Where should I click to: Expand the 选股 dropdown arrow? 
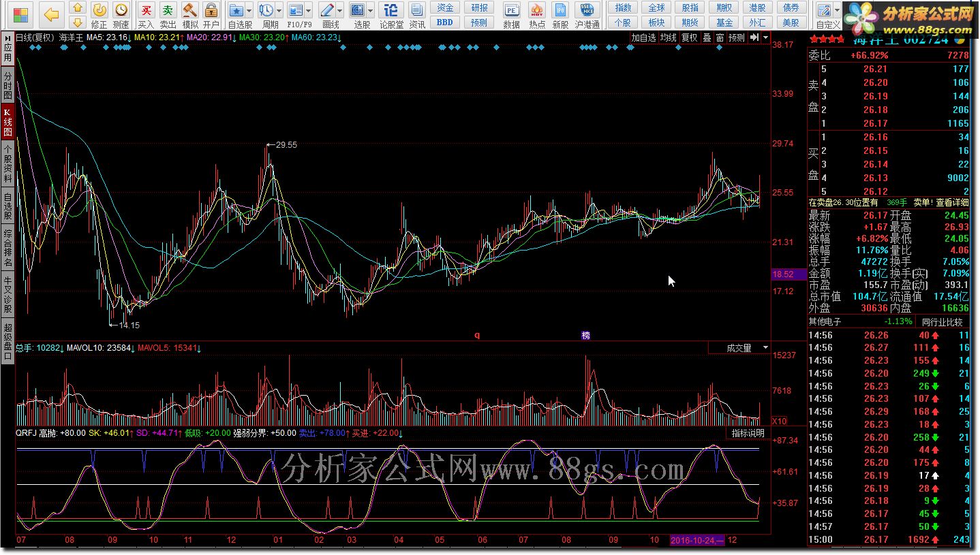tap(371, 11)
